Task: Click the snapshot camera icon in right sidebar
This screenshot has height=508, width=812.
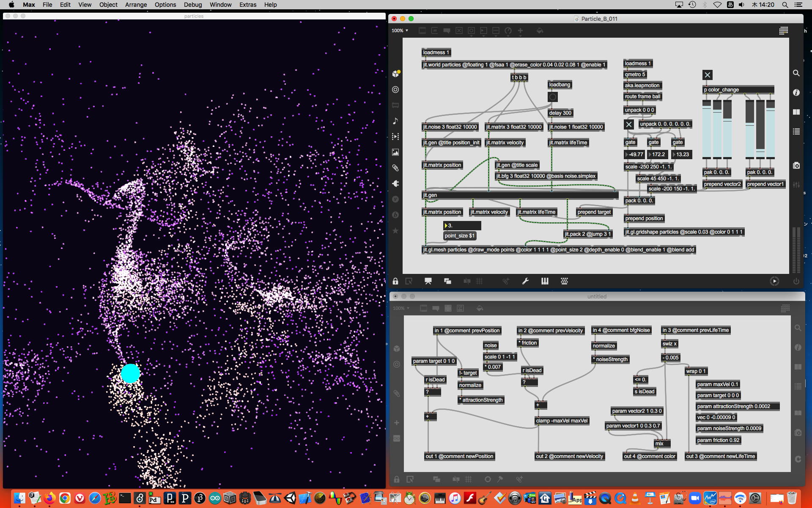Action: (x=796, y=166)
